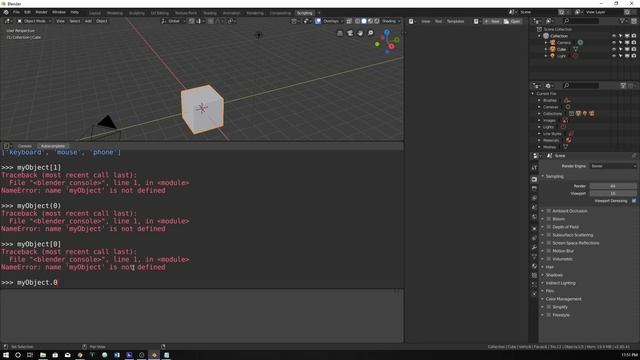Toggle Camera selectability arrow icon

tap(620, 42)
